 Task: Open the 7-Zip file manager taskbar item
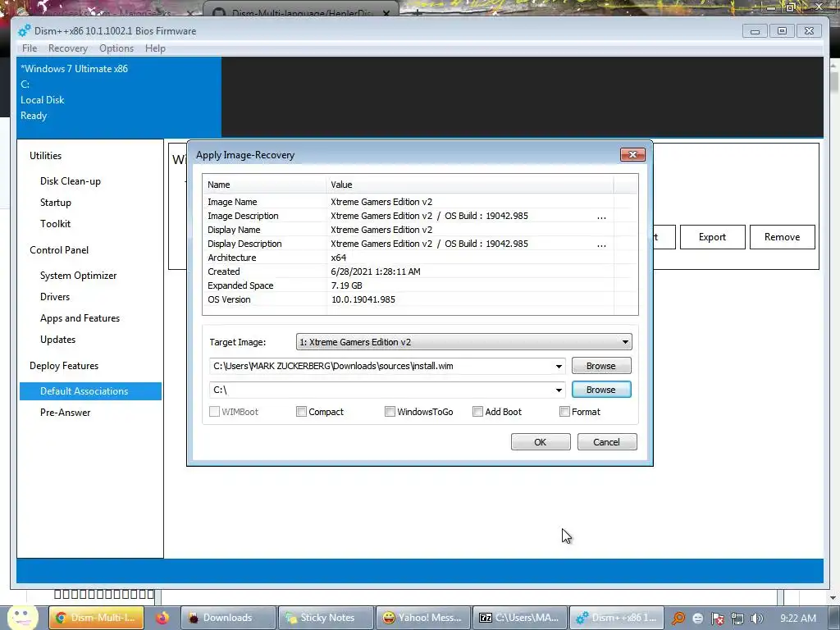coord(521,618)
